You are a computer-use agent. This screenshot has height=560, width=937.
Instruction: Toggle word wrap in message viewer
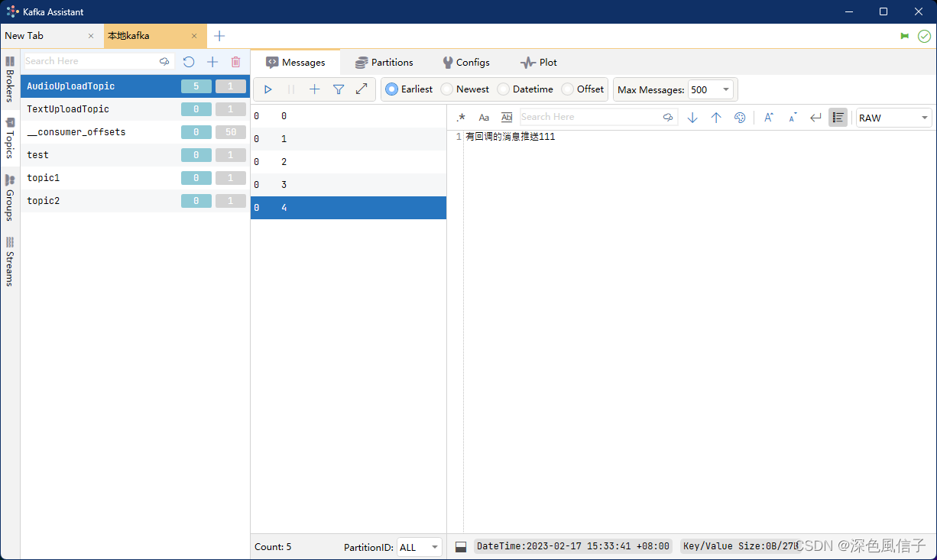click(x=815, y=118)
